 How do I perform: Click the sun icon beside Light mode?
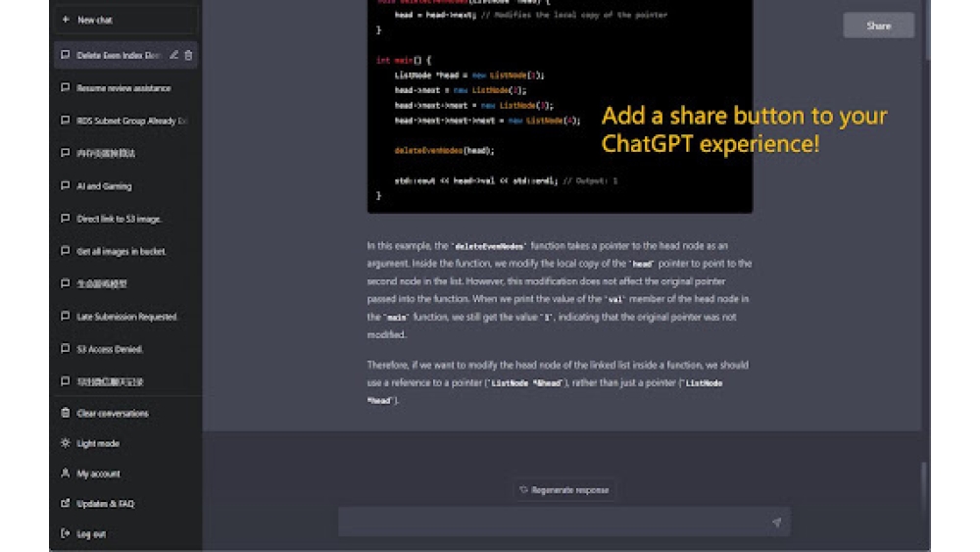(x=65, y=442)
